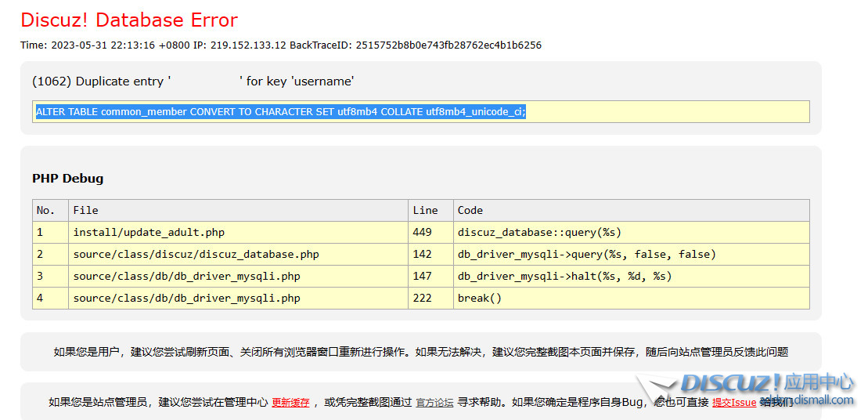Click the BackTraceID value in the time line
This screenshot has height=420, width=868.
(x=448, y=45)
